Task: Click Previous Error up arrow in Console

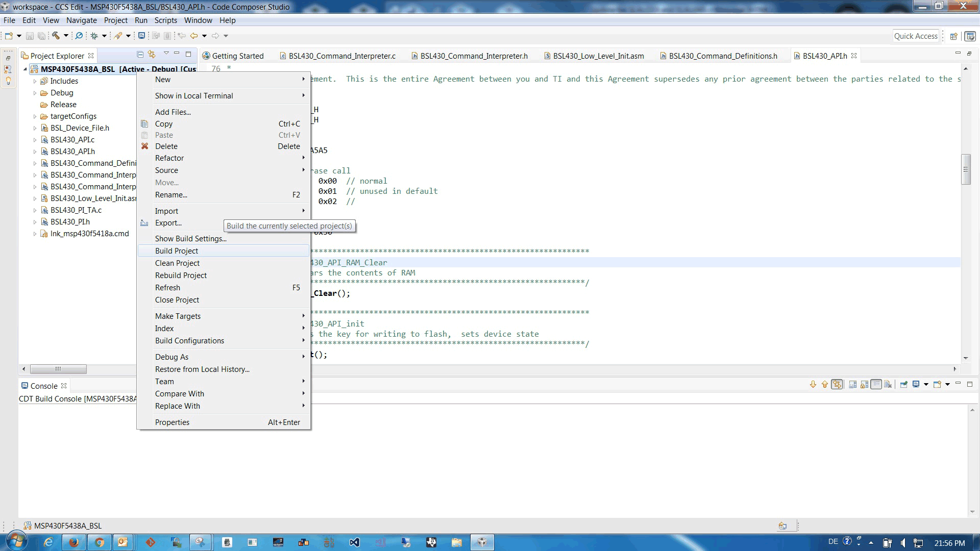Action: (825, 384)
